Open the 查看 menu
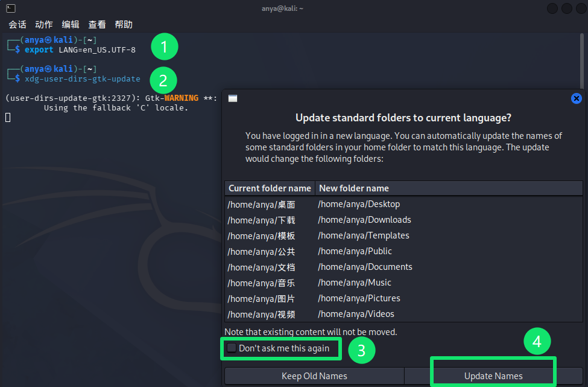588x387 pixels. tap(97, 25)
